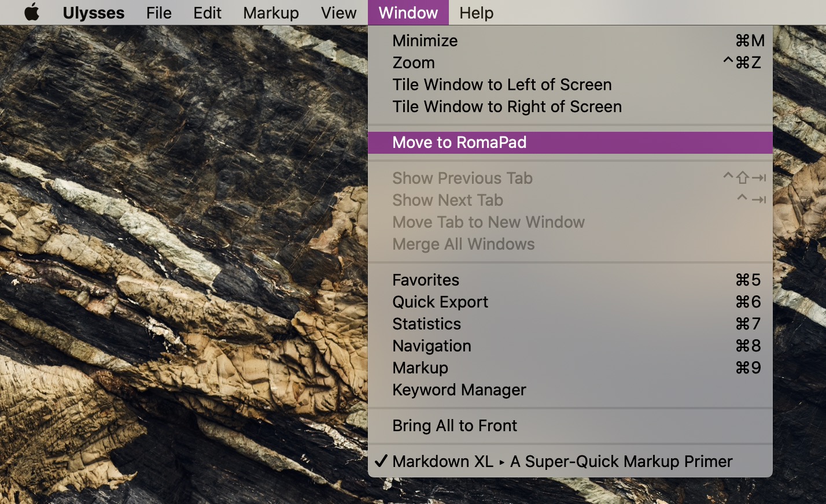Image resolution: width=826 pixels, height=504 pixels.
Task: Show the Statistics panel
Action: click(426, 324)
